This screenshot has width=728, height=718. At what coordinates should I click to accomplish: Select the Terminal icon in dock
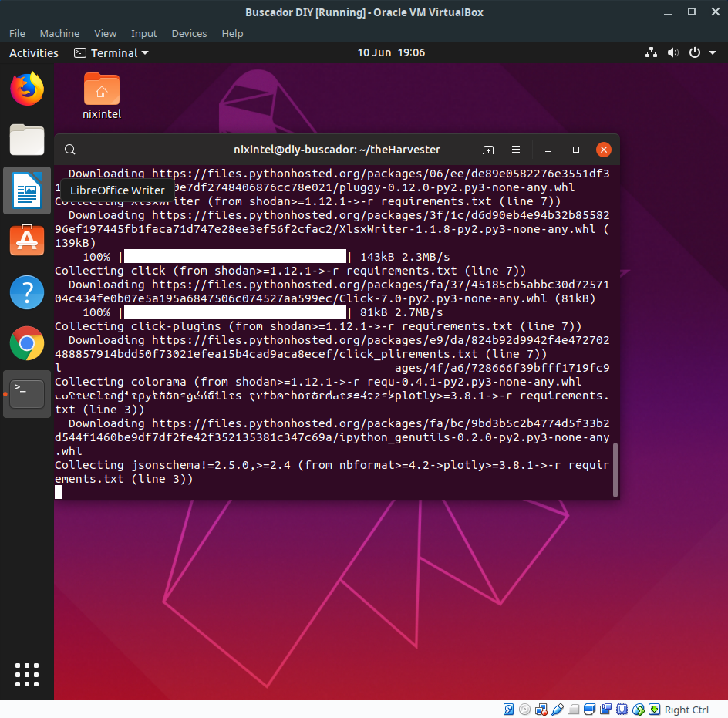pyautogui.click(x=27, y=394)
